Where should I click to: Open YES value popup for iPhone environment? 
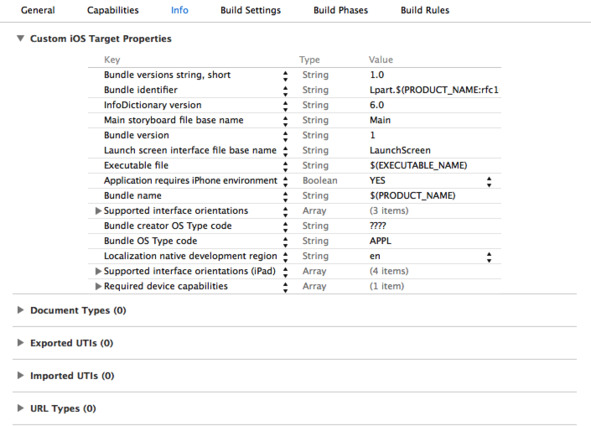pyautogui.click(x=489, y=182)
